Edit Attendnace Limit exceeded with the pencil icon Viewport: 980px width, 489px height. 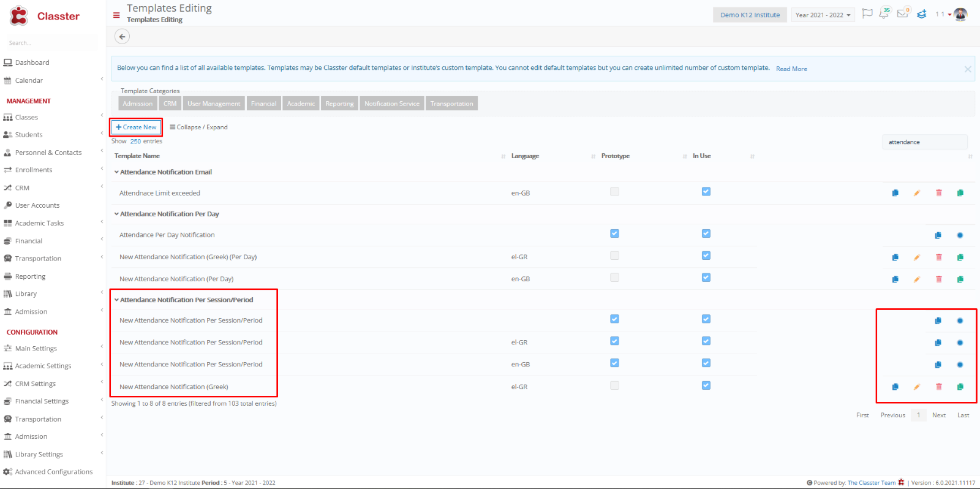917,193
